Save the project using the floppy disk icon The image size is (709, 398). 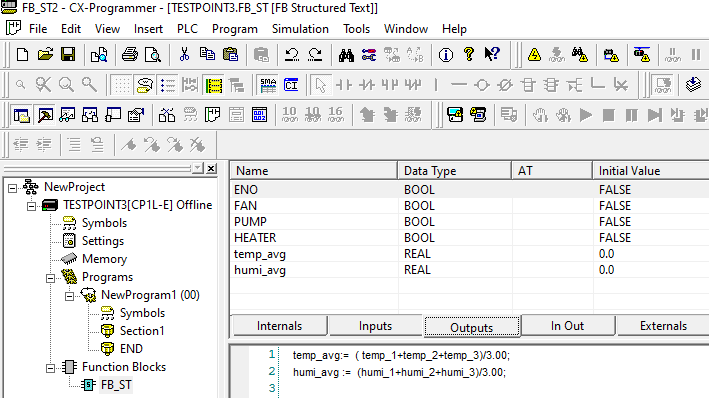[x=68, y=55]
